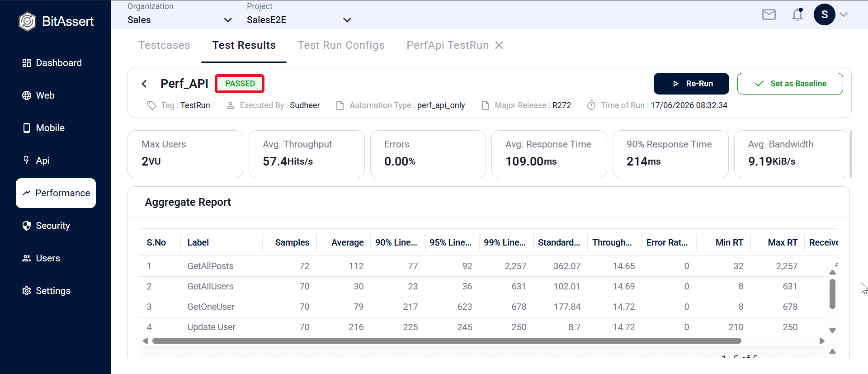Click the scroll left arrow of table
This screenshot has height=374, width=868.
pyautogui.click(x=146, y=341)
